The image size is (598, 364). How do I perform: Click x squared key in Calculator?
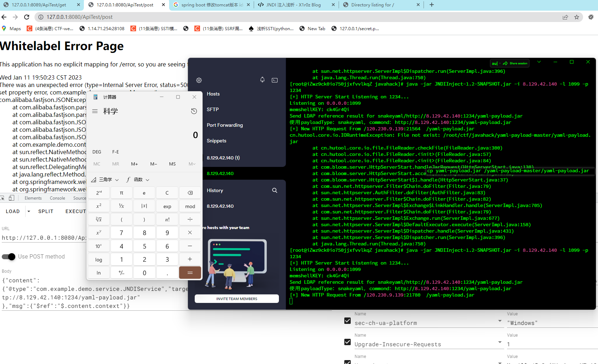point(99,206)
